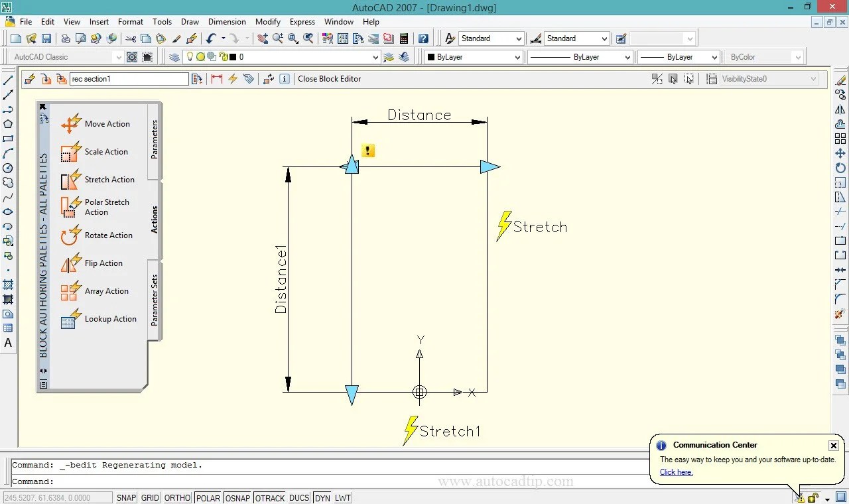
Task: Open the layer dropdown showing layer 0
Action: pos(281,57)
